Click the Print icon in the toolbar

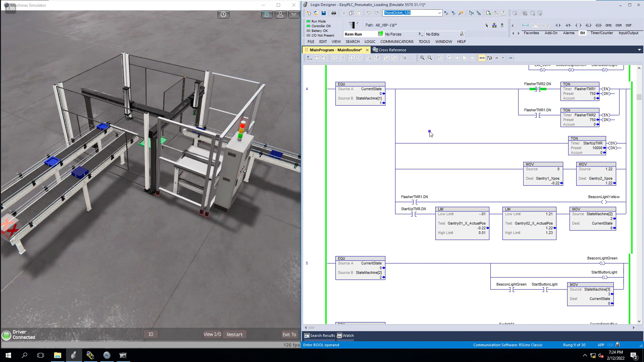point(333,13)
